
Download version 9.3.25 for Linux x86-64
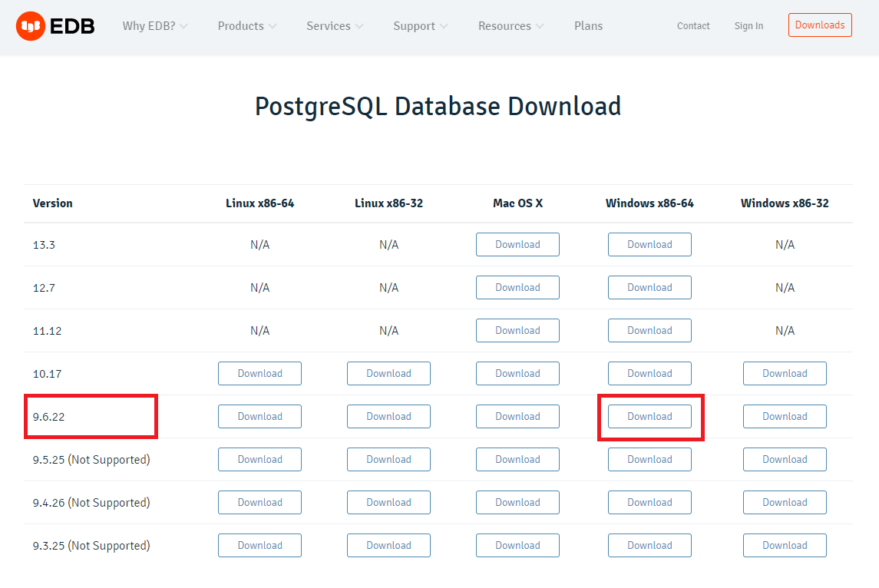pyautogui.click(x=259, y=546)
